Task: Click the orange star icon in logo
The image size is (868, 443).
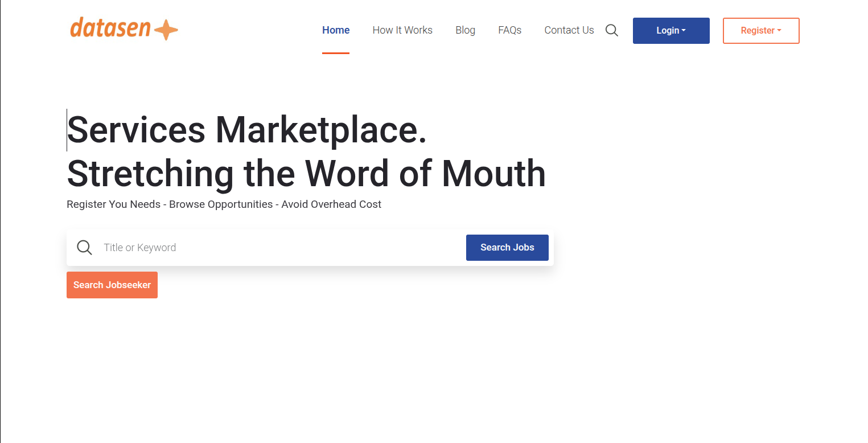Action: tap(166, 30)
